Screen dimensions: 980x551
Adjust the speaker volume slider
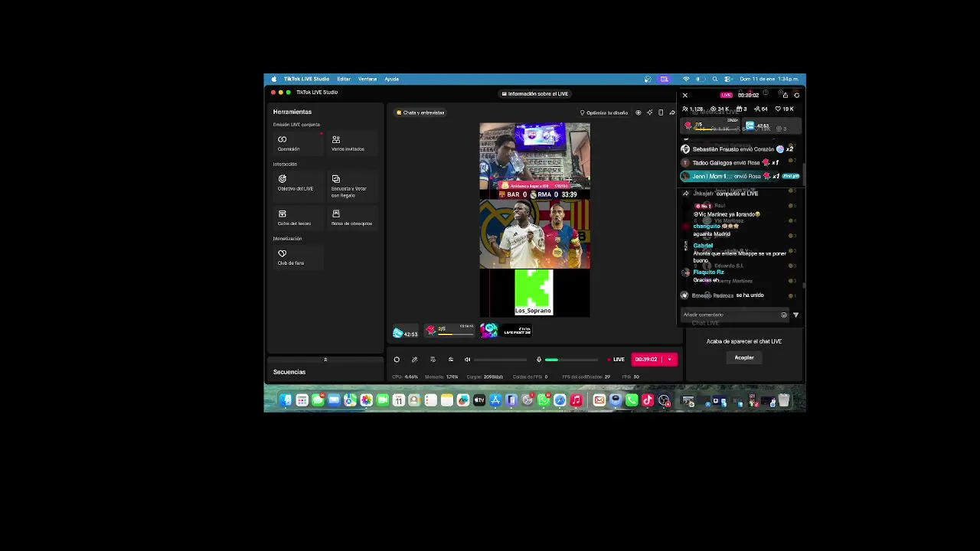(500, 360)
